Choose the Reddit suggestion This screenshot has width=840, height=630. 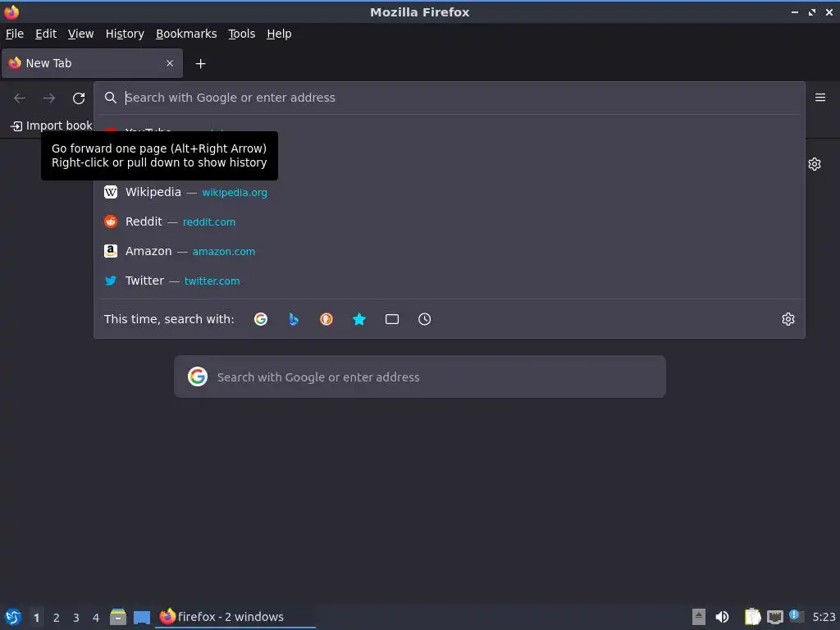[x=450, y=221]
